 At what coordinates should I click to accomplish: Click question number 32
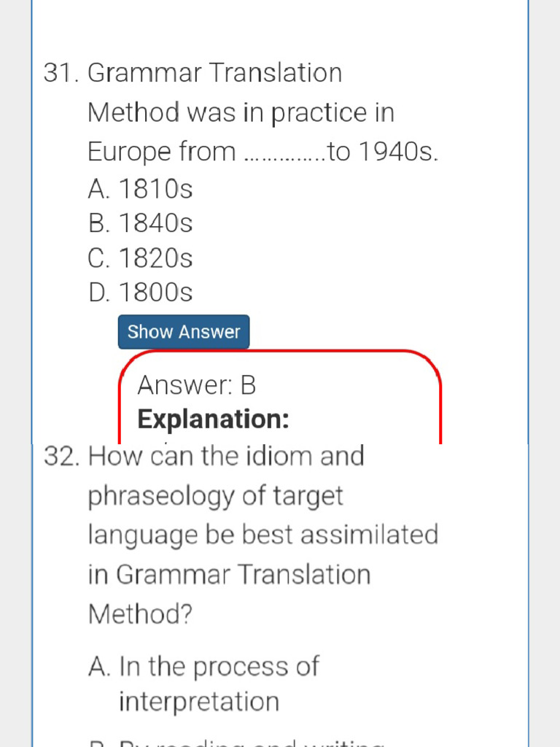[x=61, y=457]
